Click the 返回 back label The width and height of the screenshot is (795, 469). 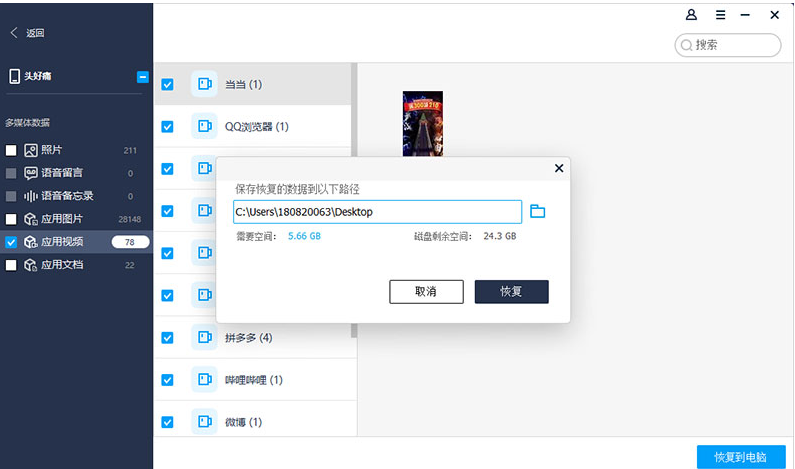[x=35, y=33]
